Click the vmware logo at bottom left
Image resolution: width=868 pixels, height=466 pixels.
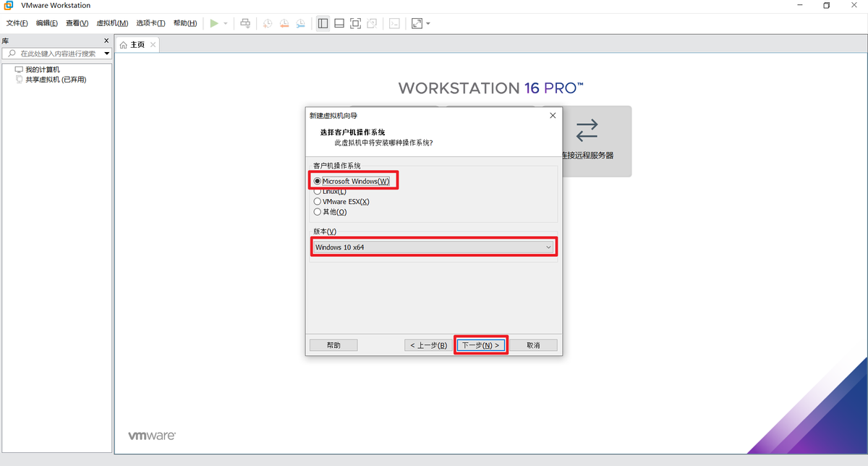pos(152,436)
